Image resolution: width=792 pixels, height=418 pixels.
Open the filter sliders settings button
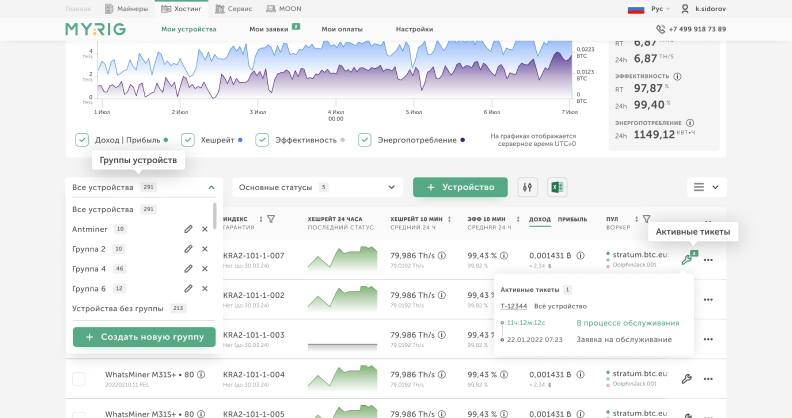(x=528, y=187)
